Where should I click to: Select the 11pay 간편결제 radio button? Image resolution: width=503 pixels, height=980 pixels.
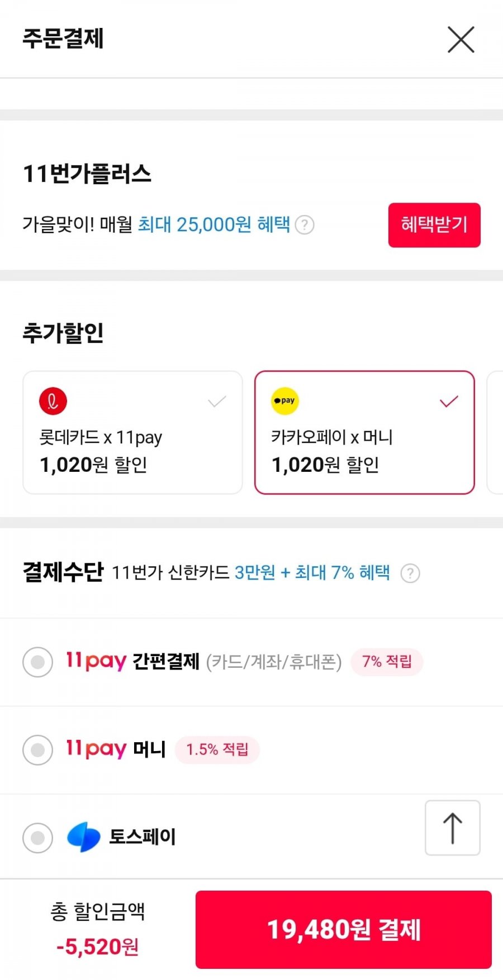37,662
